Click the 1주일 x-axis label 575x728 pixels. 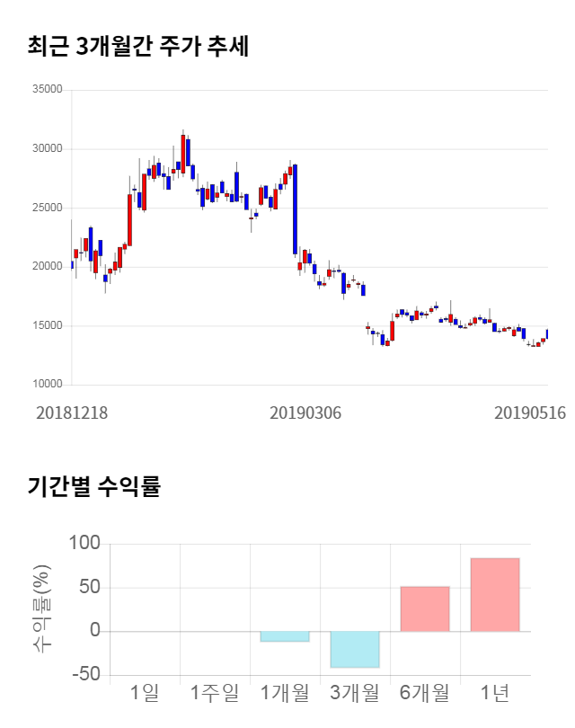click(215, 693)
